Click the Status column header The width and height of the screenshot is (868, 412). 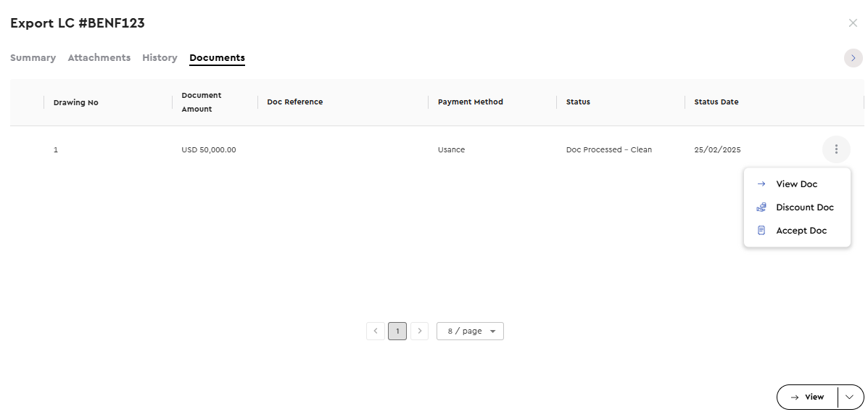578,102
